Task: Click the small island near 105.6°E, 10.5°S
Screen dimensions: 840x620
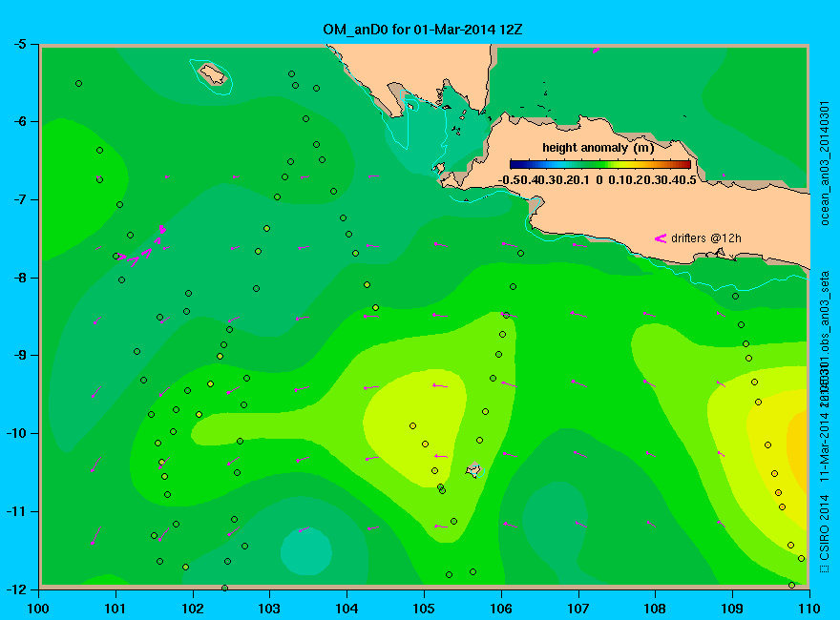Action: pos(473,470)
